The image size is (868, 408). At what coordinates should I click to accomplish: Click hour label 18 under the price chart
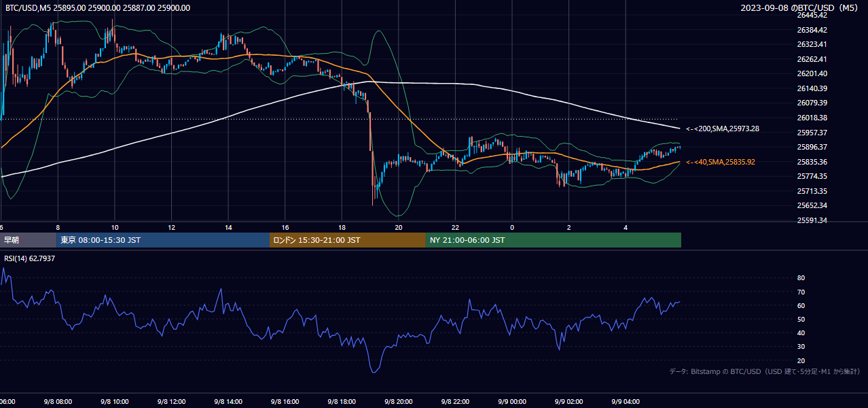point(342,227)
